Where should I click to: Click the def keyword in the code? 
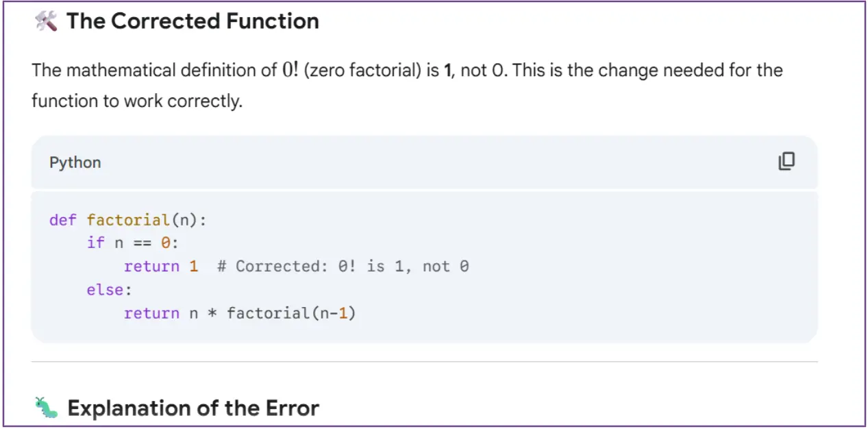62,220
